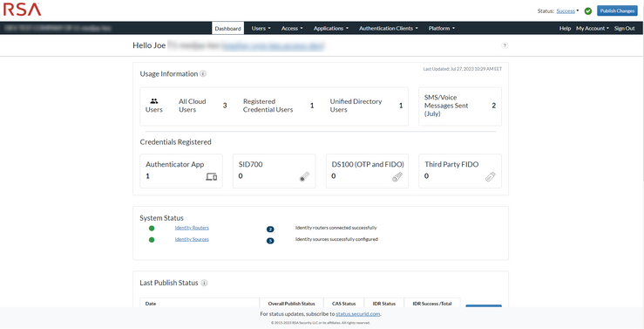Open the help question mark icon
644x329 pixels.
click(x=505, y=45)
